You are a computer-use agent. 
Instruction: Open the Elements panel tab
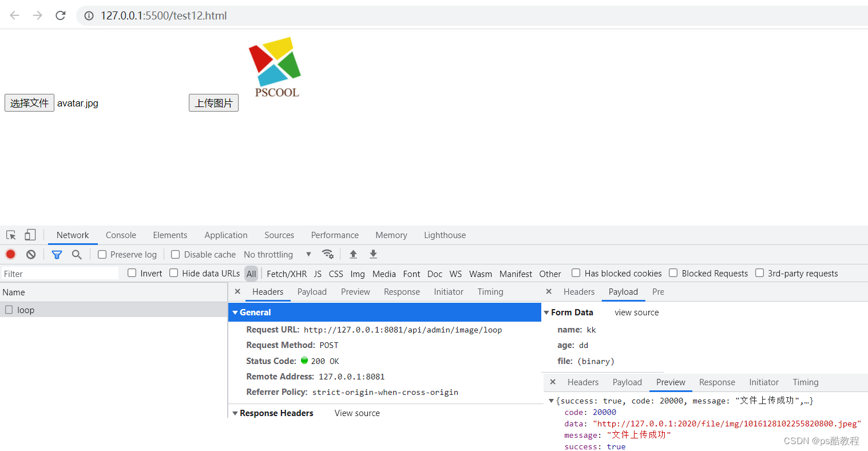click(170, 235)
